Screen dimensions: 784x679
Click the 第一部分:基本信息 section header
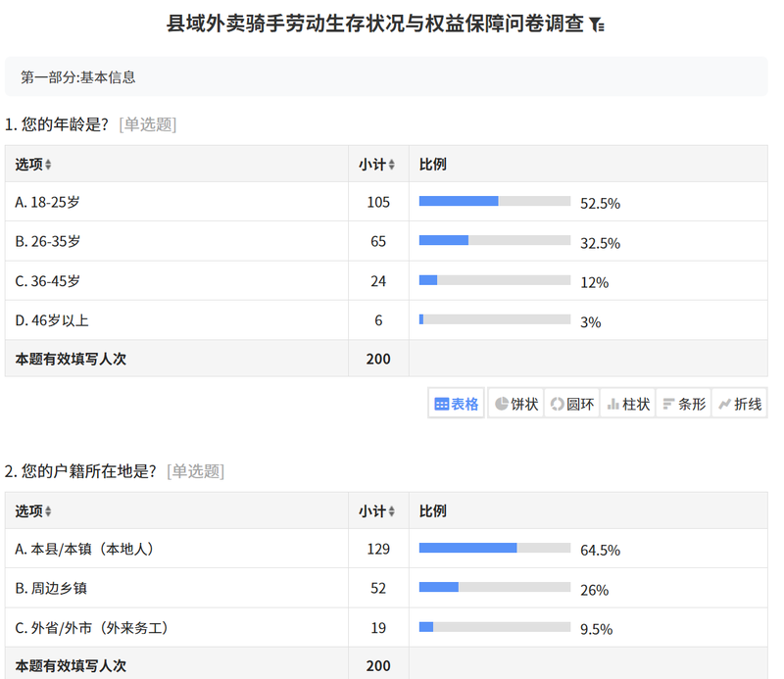[x=78, y=76]
